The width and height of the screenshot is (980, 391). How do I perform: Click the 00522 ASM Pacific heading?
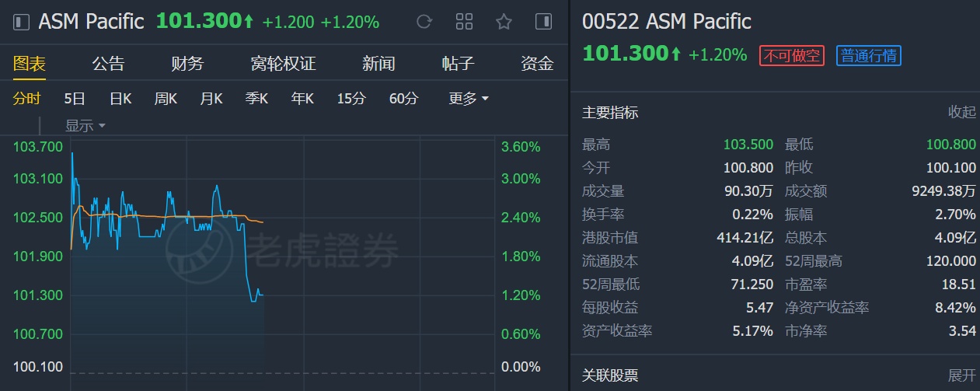667,22
